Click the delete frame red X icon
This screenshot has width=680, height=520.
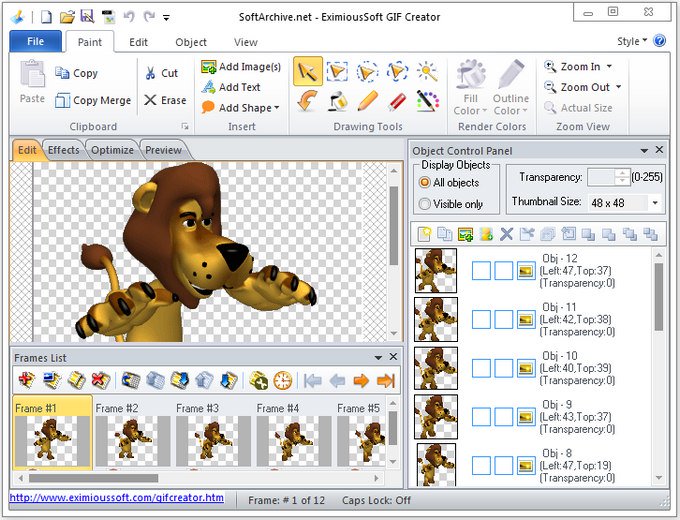[x=101, y=380]
